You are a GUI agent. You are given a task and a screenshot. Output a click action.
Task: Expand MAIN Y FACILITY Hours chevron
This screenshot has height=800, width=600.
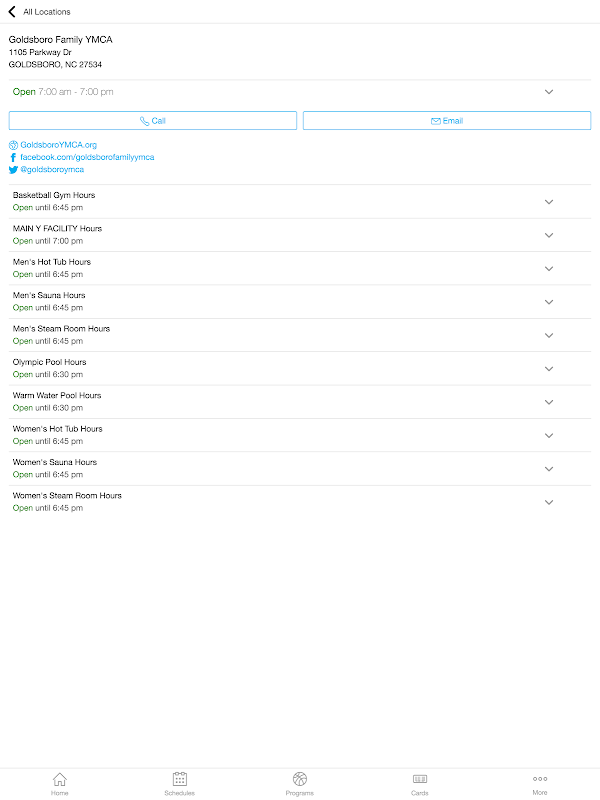549,235
